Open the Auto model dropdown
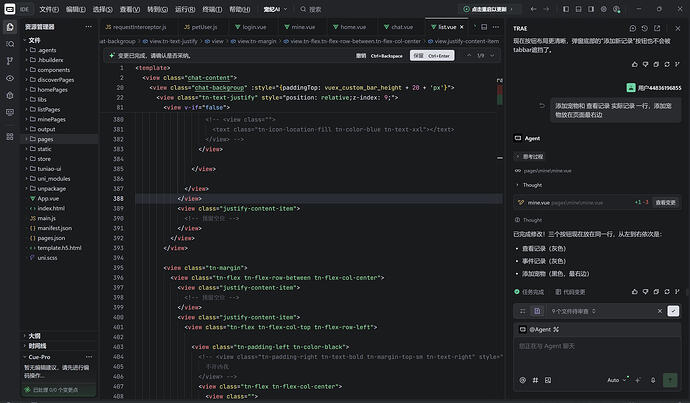Image resolution: width=690 pixels, height=403 pixels. [x=616, y=380]
